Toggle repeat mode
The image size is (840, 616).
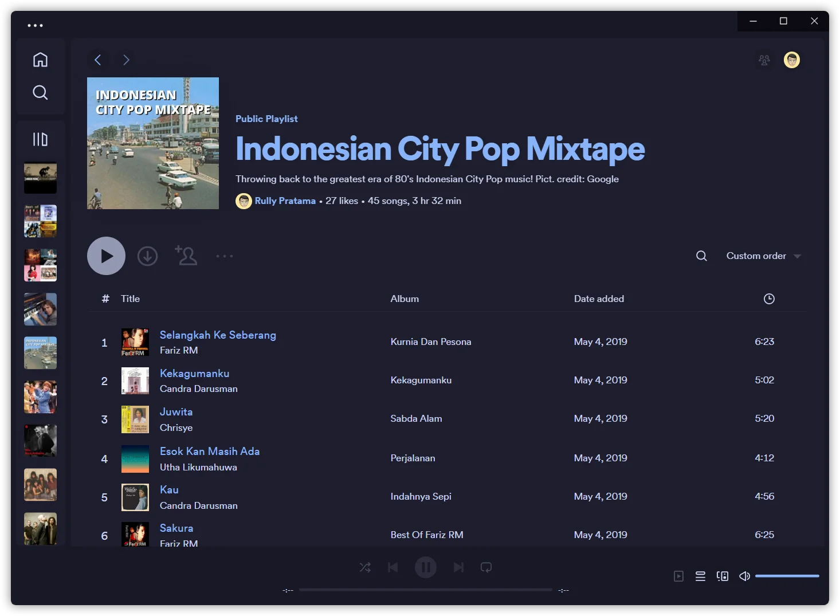(x=486, y=567)
